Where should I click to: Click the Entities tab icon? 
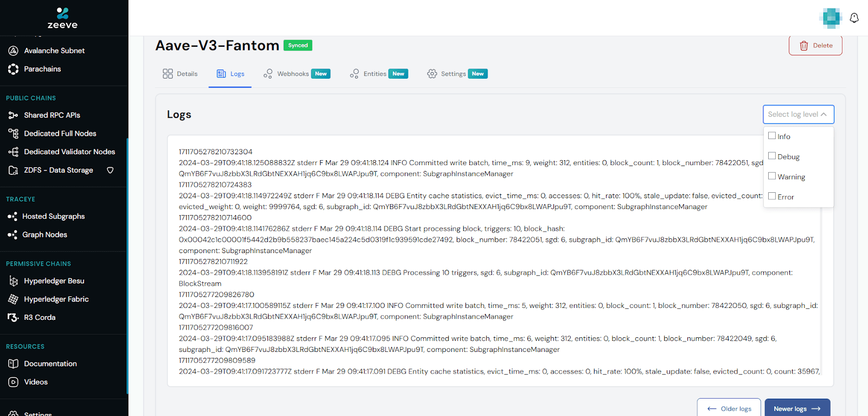(x=354, y=74)
